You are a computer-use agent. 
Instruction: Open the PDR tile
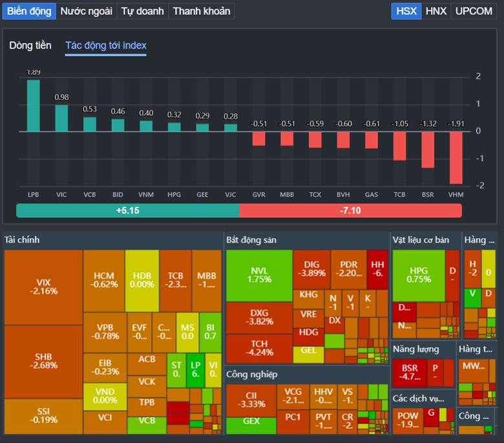[349, 269]
